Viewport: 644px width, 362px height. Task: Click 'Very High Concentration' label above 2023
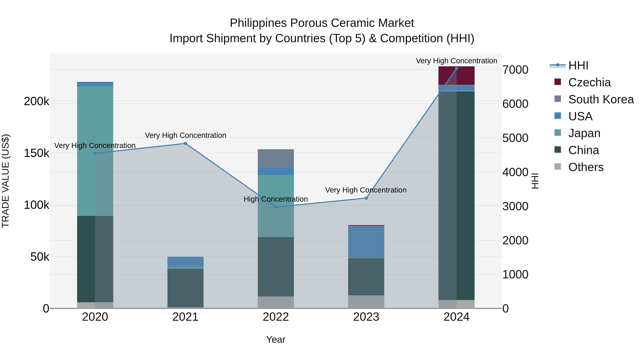[366, 190]
